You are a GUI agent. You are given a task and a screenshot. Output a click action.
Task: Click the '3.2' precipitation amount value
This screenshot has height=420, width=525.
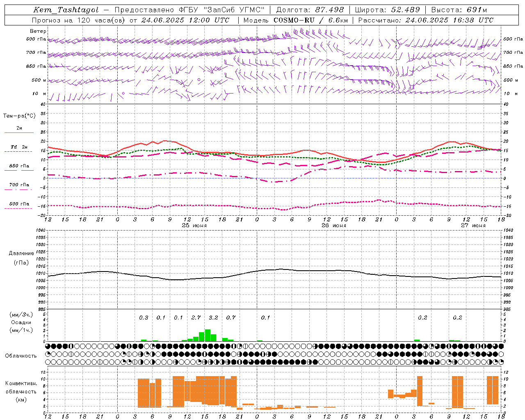click(x=213, y=317)
